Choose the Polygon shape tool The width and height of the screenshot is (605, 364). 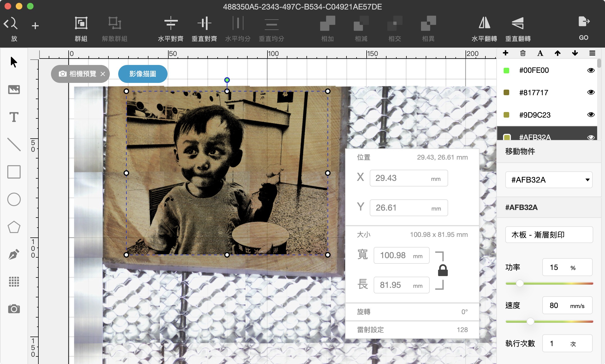tap(14, 227)
